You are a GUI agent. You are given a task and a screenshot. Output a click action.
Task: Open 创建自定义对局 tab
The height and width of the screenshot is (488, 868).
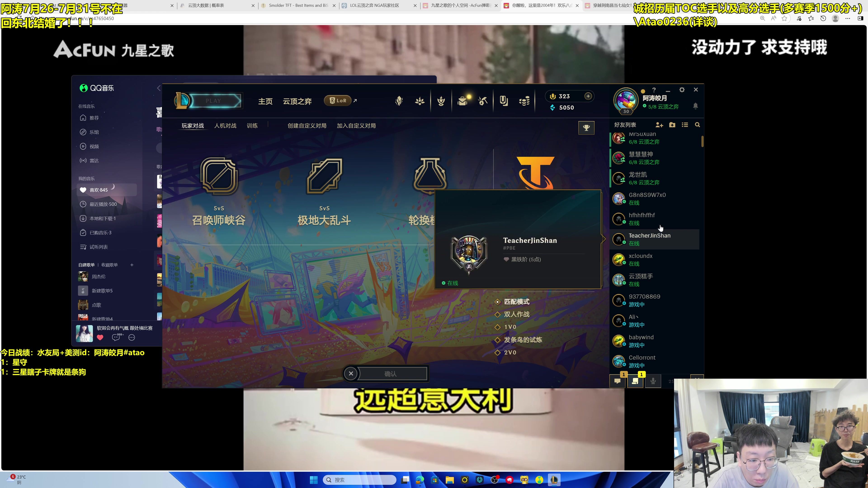coord(307,126)
